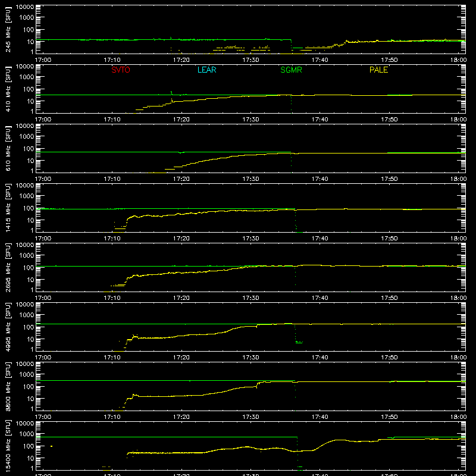The width and height of the screenshot is (476, 476).
Task: Click 17:20 time label beneath 1415 MHz plot
Action: point(181,239)
